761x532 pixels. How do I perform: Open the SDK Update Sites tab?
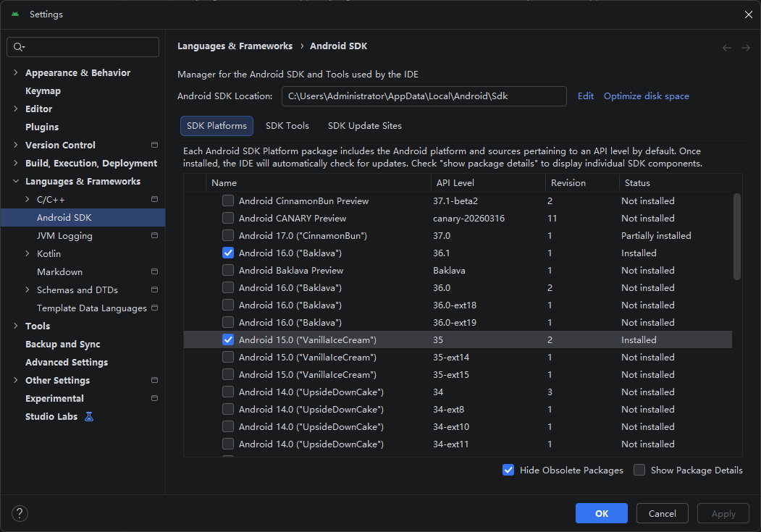coord(365,126)
